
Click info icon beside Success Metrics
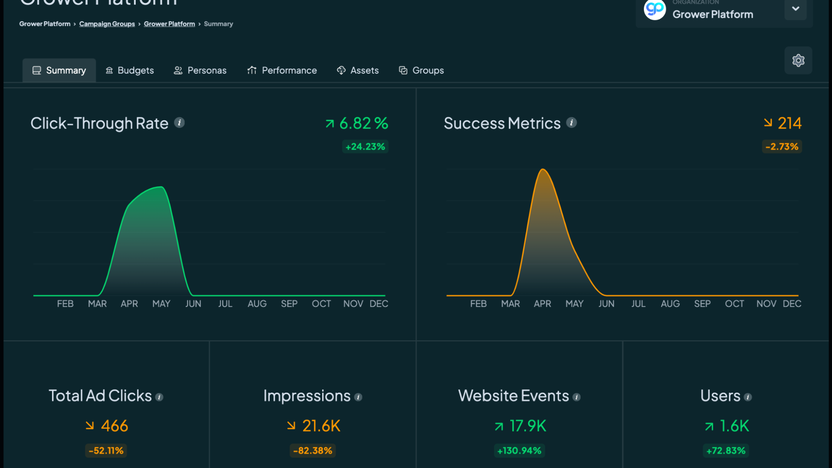pyautogui.click(x=572, y=123)
